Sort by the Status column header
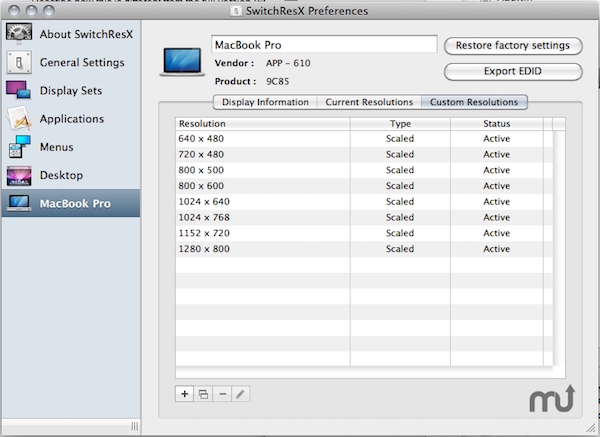This screenshot has width=600, height=437. [497, 124]
